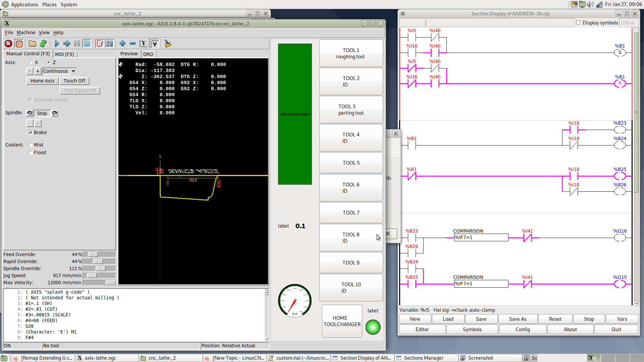
Task: Open the Machine menu
Action: [x=26, y=33]
